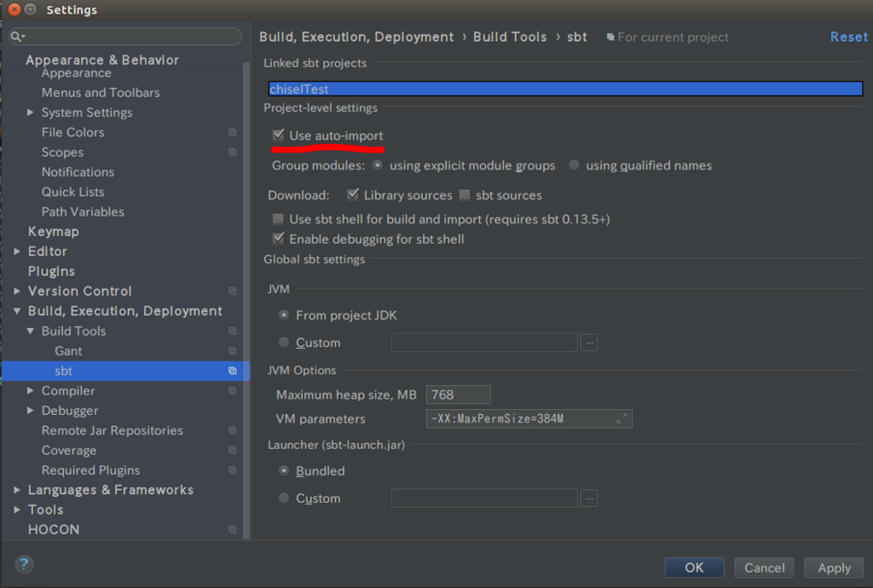Click project-level icon beside File Colors

coord(232,132)
